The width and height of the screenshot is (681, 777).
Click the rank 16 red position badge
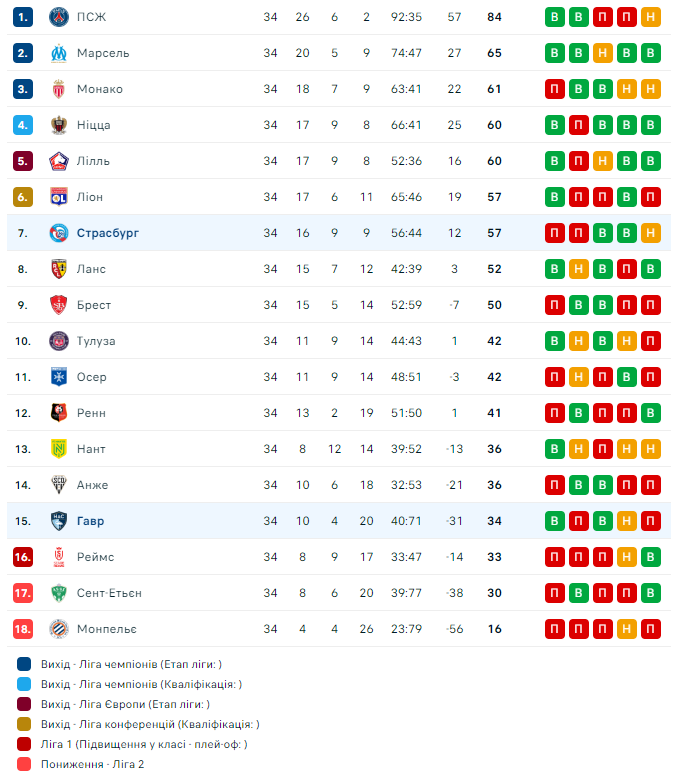24,557
